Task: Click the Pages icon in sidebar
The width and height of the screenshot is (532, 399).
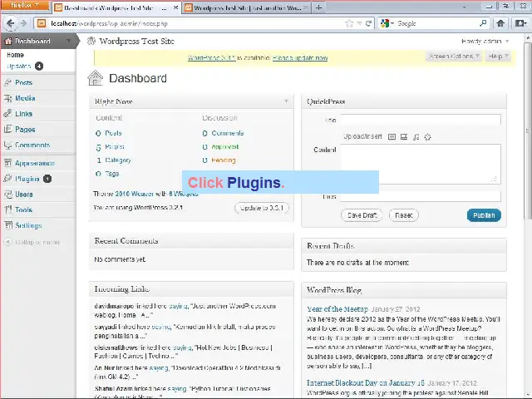Action: (x=7, y=129)
